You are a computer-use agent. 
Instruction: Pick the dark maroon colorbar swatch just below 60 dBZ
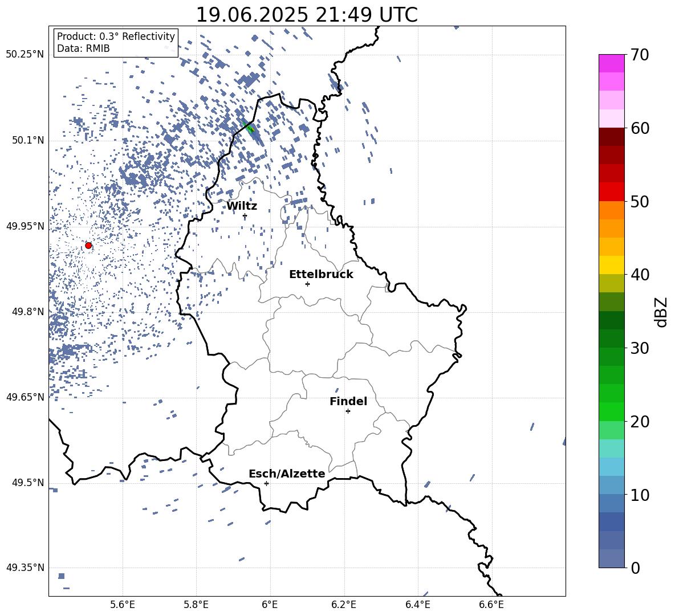pos(612,137)
